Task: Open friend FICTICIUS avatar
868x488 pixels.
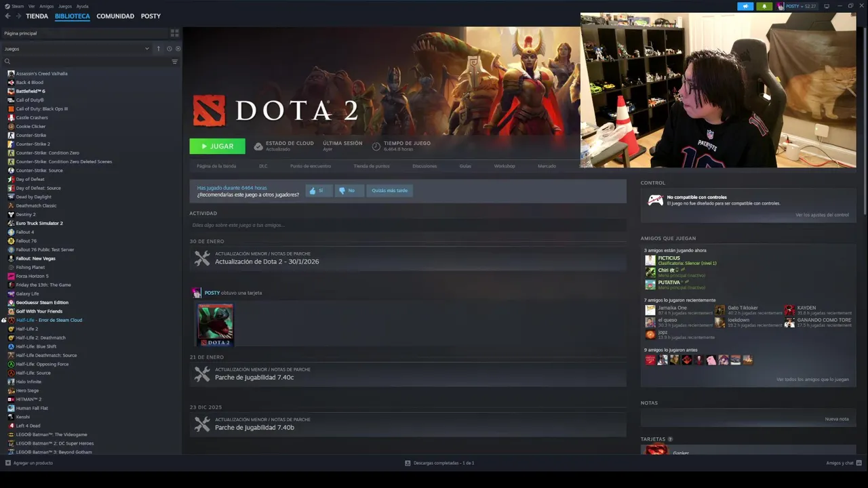Action: point(650,260)
